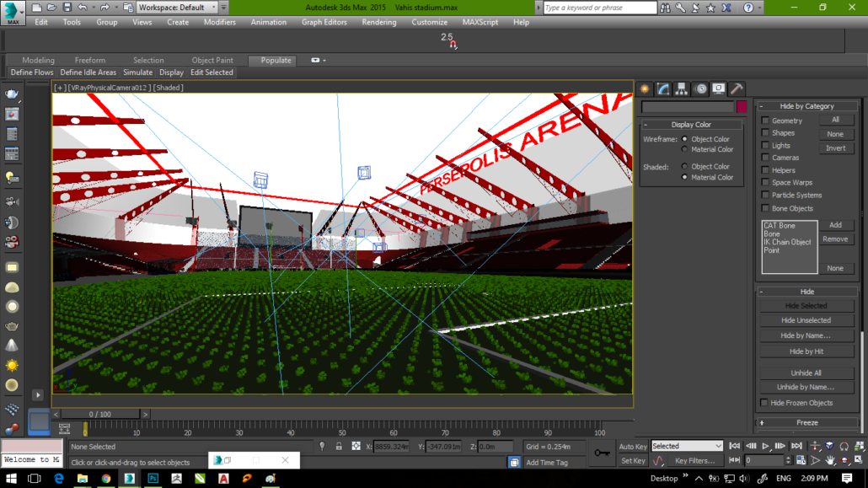
Task: Click the time slider 0 / 100 handle
Action: [100, 415]
